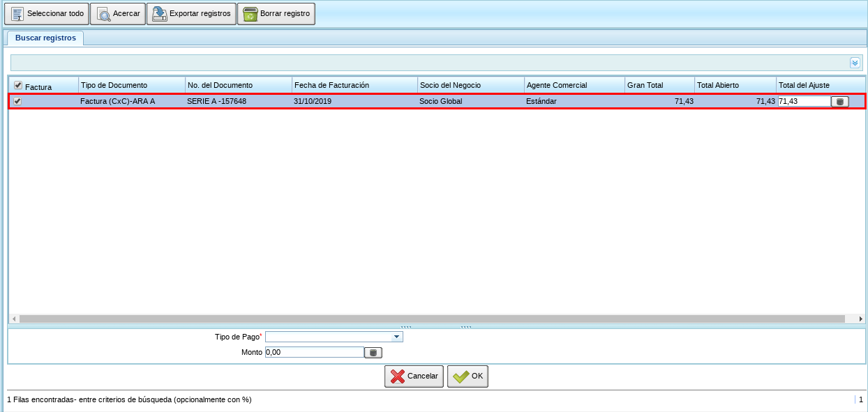Uncheck the SERIE A -157648 row checkbox
This screenshot has height=412, width=868.
18,101
